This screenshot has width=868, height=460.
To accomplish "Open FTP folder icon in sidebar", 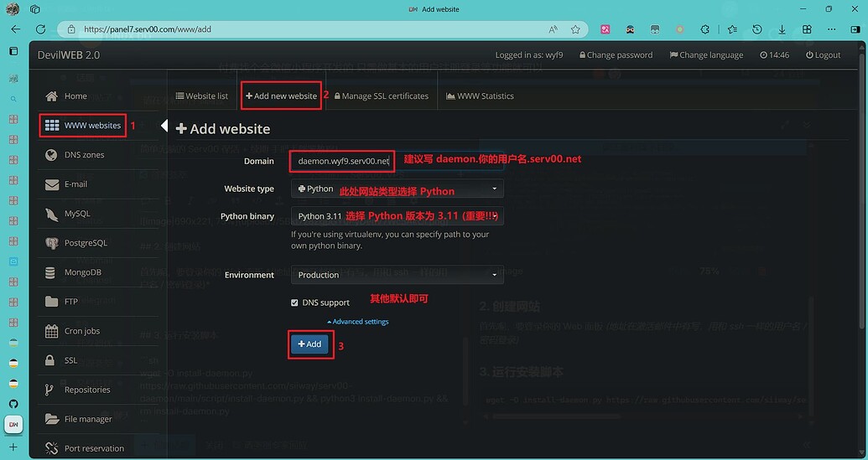I will (51, 302).
